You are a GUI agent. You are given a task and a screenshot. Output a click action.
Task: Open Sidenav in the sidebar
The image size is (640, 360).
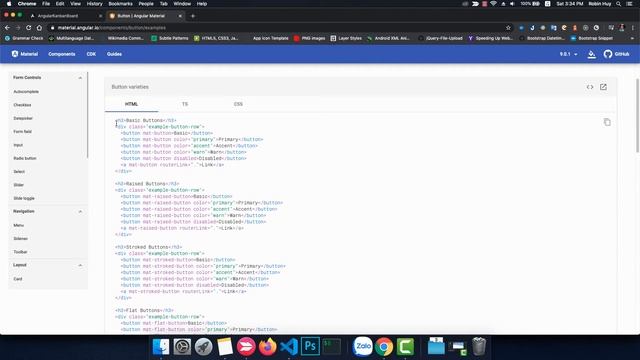(20, 238)
